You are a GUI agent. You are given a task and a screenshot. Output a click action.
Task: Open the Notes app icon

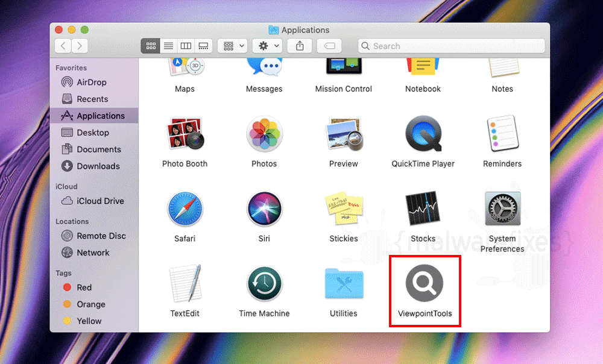[x=504, y=67]
